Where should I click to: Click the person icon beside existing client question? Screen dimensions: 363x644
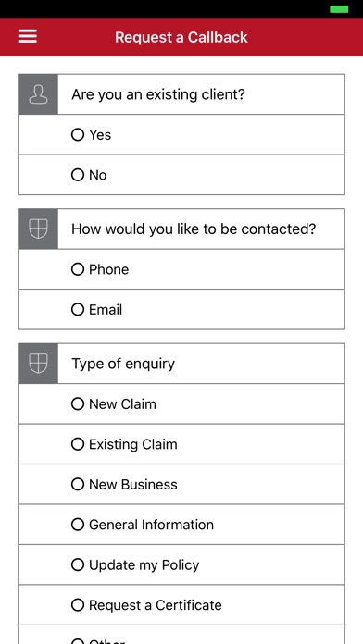pyautogui.click(x=38, y=94)
